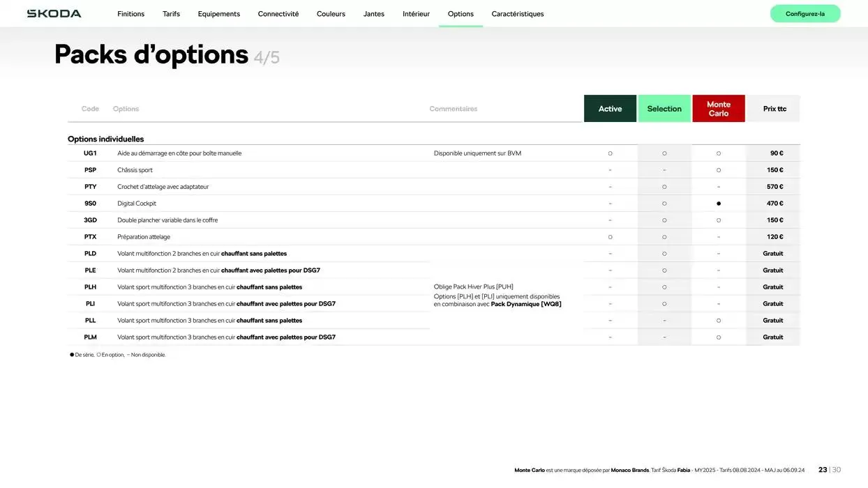The width and height of the screenshot is (868, 488).
Task: Select the Couleurs tab
Action: pyautogui.click(x=331, y=14)
